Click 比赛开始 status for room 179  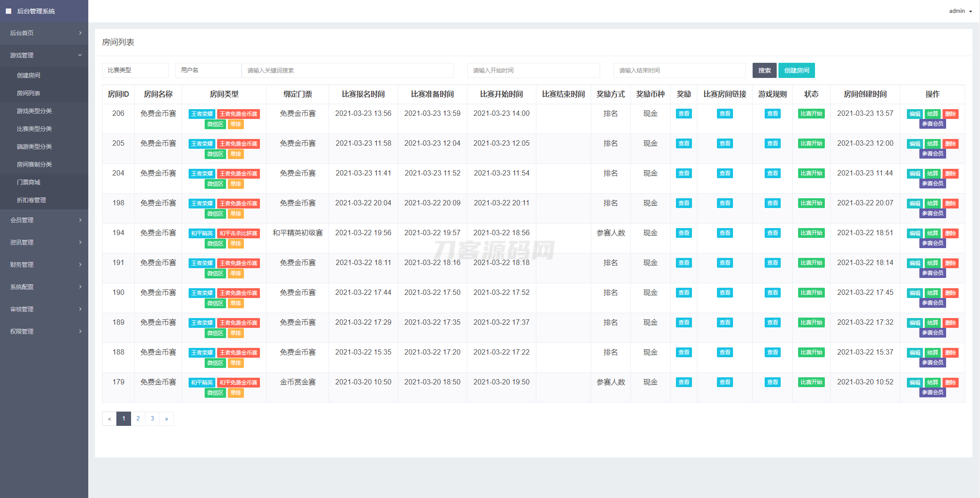click(x=811, y=382)
